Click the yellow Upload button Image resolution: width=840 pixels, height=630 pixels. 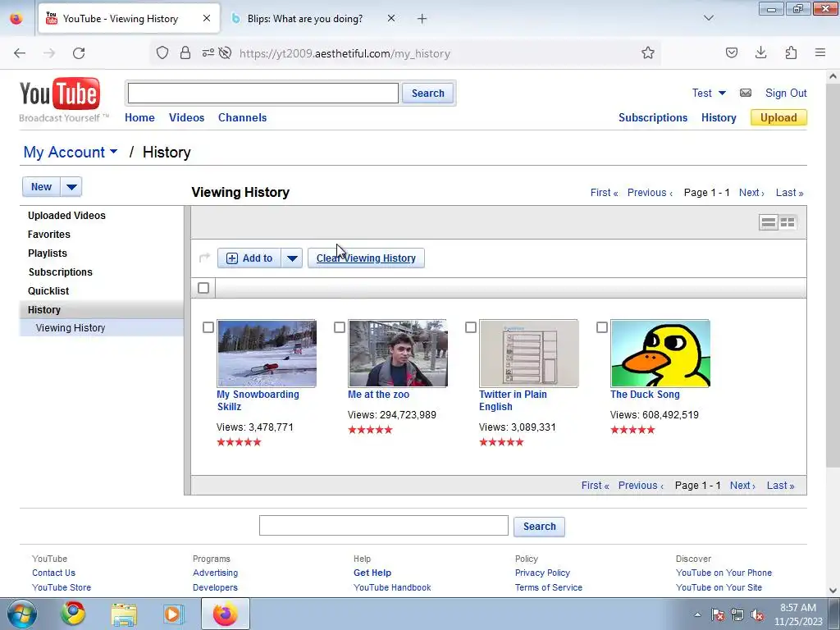point(778,118)
